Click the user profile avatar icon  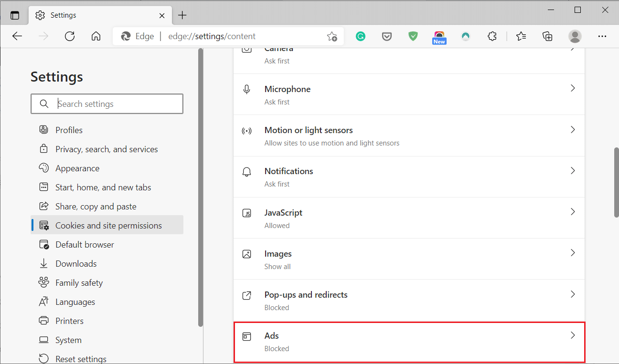click(x=575, y=36)
